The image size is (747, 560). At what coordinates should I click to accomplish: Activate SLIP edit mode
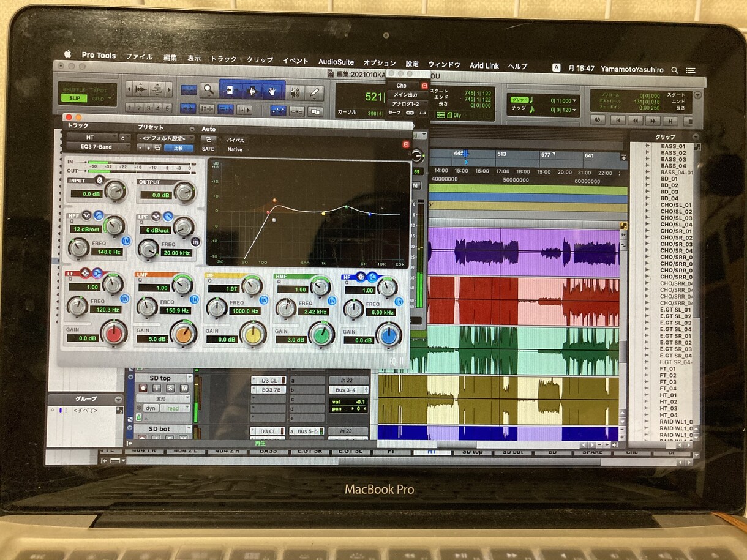click(x=74, y=98)
